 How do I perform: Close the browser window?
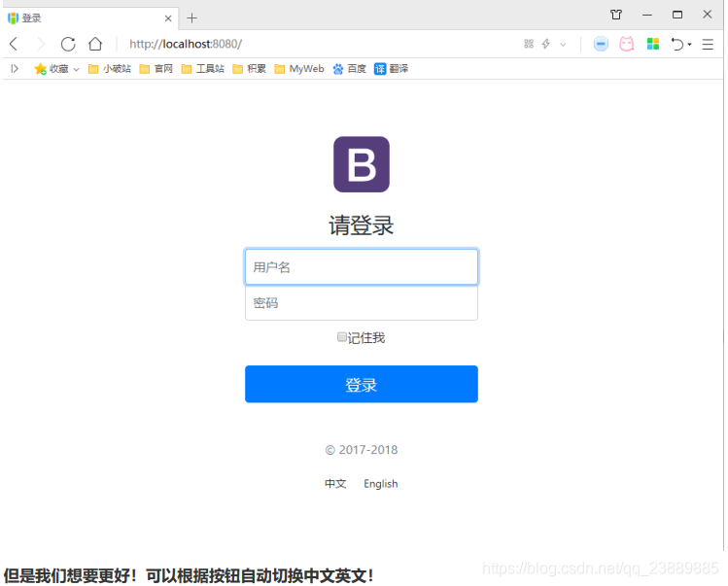coord(708,15)
